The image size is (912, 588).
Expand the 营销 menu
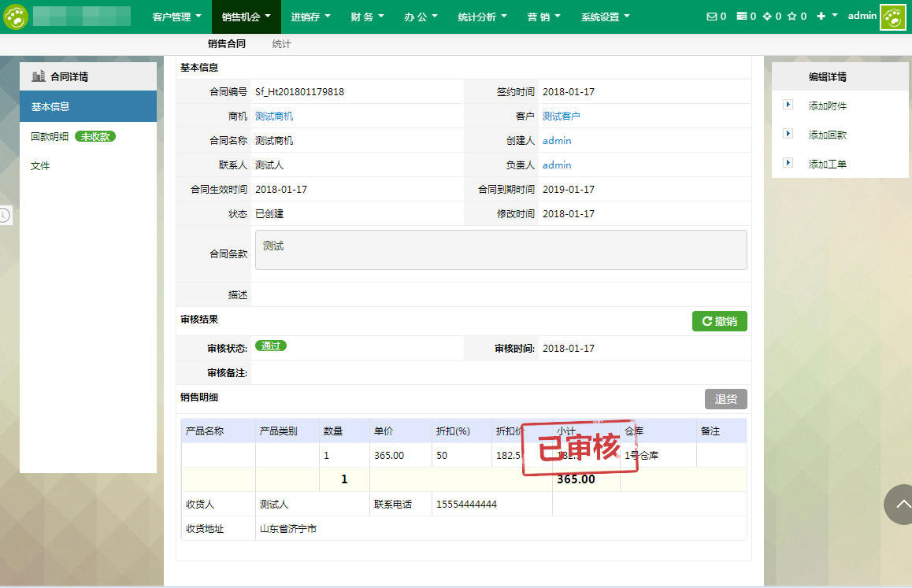(x=544, y=17)
